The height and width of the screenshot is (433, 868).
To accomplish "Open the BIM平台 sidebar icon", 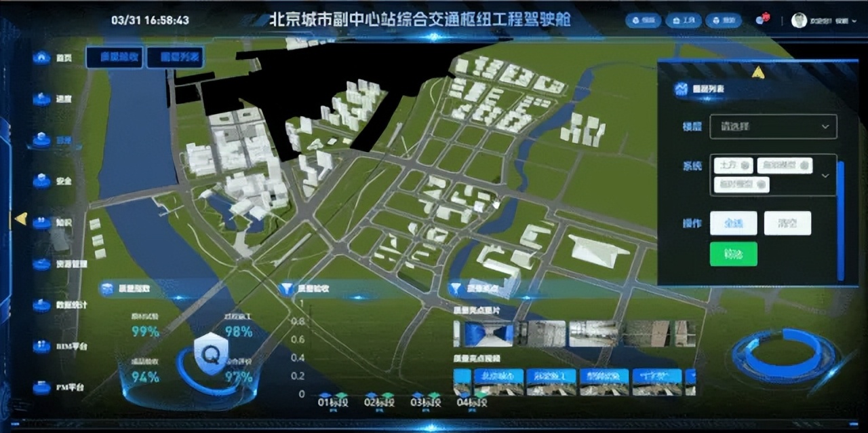I will (42, 346).
